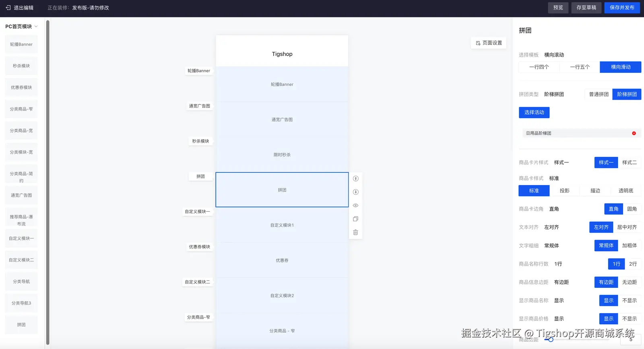Click 不显示 for 显示商品价格
The image size is (644, 349).
coord(630,319)
